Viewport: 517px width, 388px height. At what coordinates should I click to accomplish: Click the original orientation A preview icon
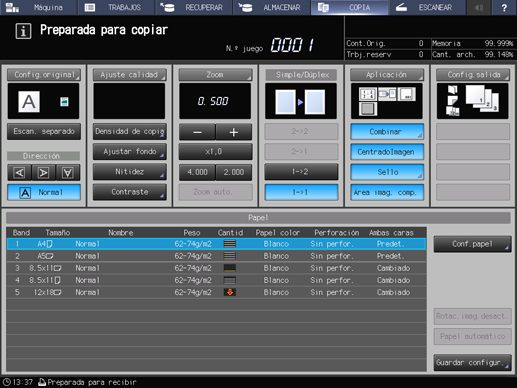(29, 102)
